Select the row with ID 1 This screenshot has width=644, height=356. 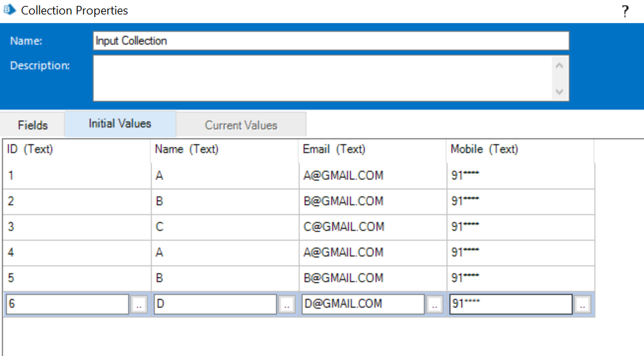tap(76, 176)
